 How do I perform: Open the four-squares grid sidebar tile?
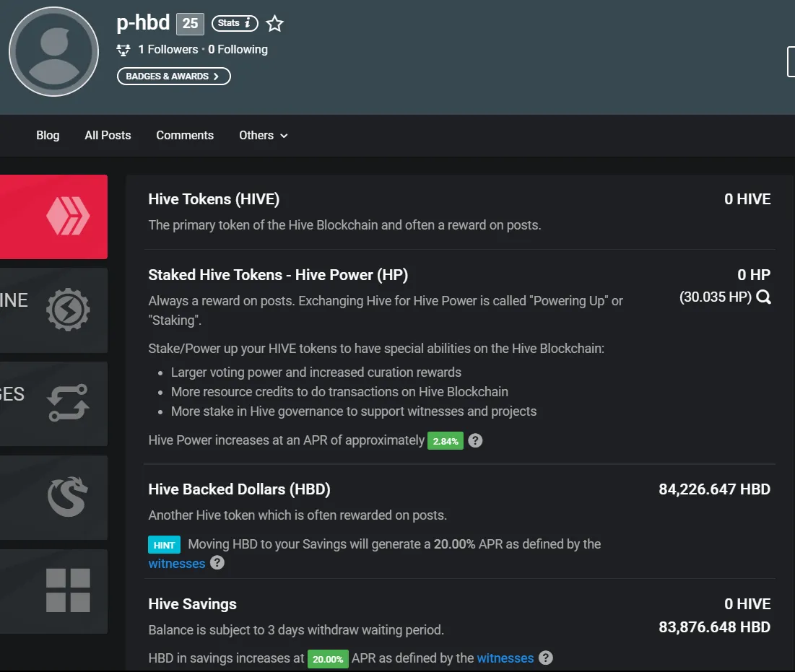point(53,591)
